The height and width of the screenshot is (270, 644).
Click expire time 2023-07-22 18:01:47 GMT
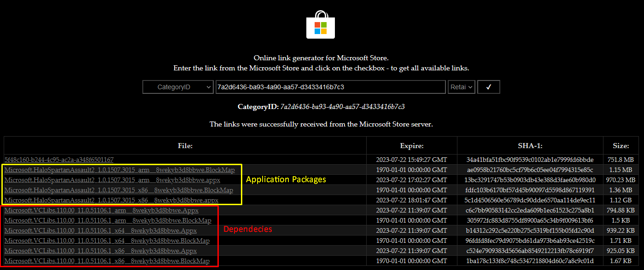click(x=412, y=200)
